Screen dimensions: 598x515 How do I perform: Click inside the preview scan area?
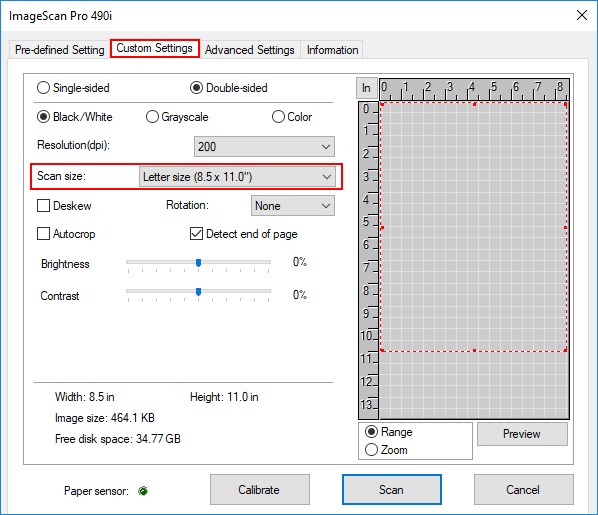click(x=474, y=227)
